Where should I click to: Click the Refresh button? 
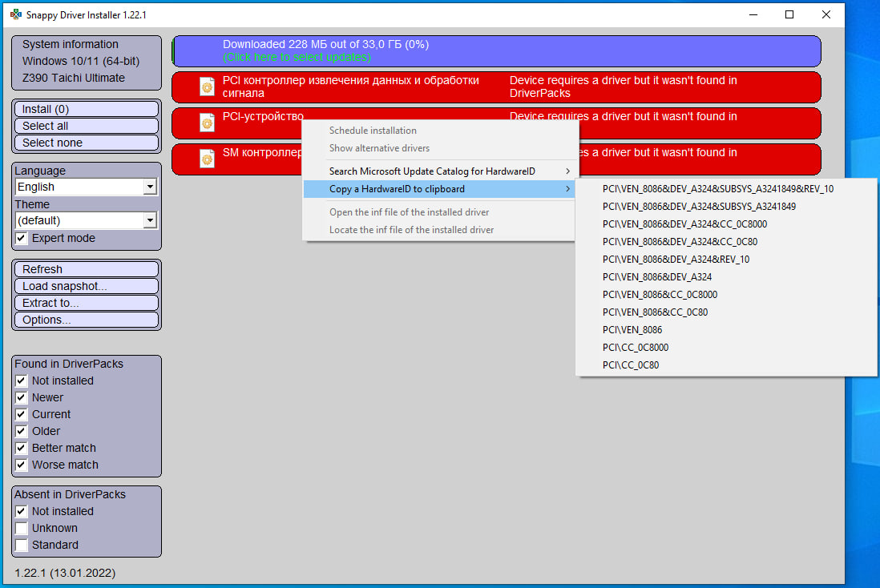tap(87, 269)
